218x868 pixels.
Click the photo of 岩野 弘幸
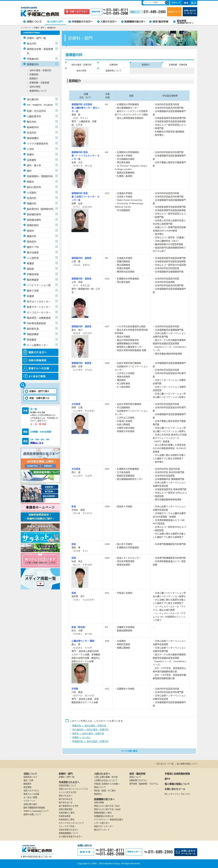point(80,220)
